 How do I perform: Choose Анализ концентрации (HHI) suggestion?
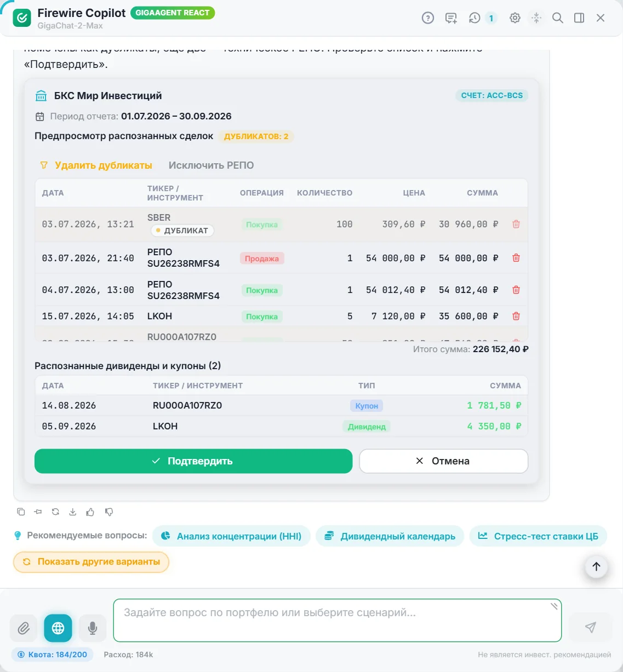[x=231, y=536]
